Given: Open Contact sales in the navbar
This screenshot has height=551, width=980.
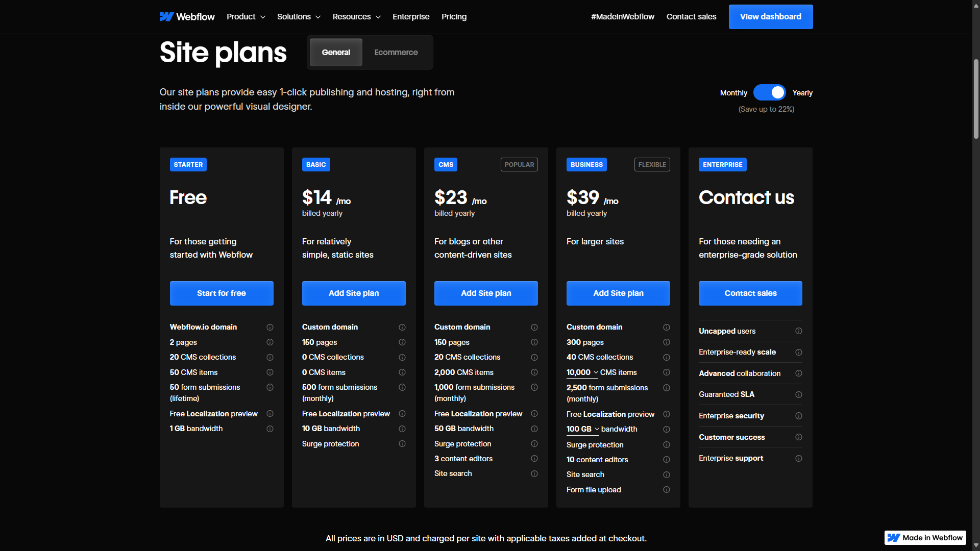Looking at the screenshot, I should tap(691, 17).
